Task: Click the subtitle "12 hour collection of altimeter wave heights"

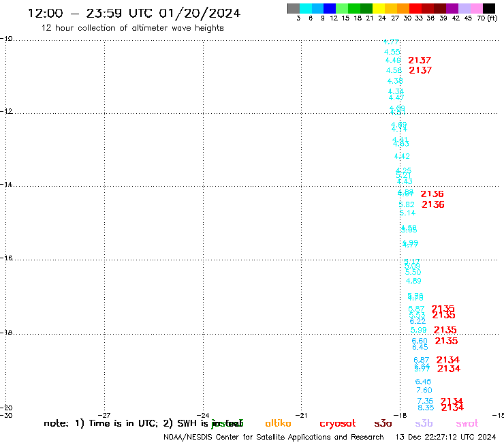Action: point(132,28)
